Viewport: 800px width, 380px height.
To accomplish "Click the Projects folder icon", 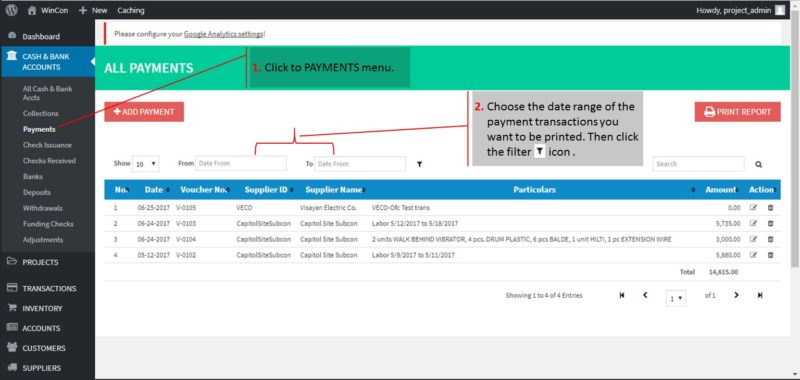I will tap(13, 262).
